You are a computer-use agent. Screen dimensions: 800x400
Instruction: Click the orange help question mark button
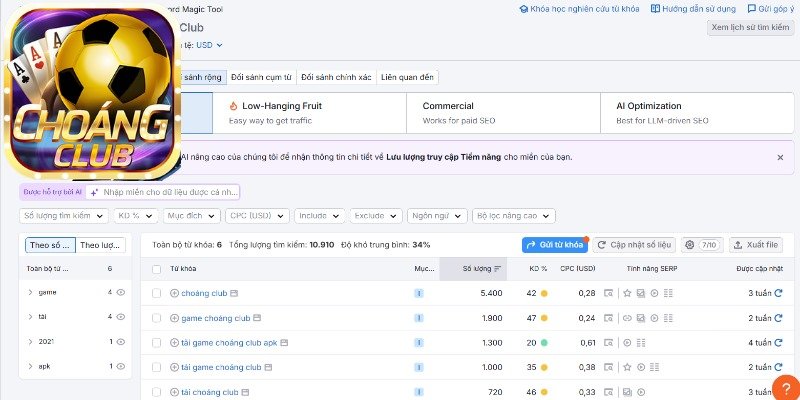coord(787,388)
